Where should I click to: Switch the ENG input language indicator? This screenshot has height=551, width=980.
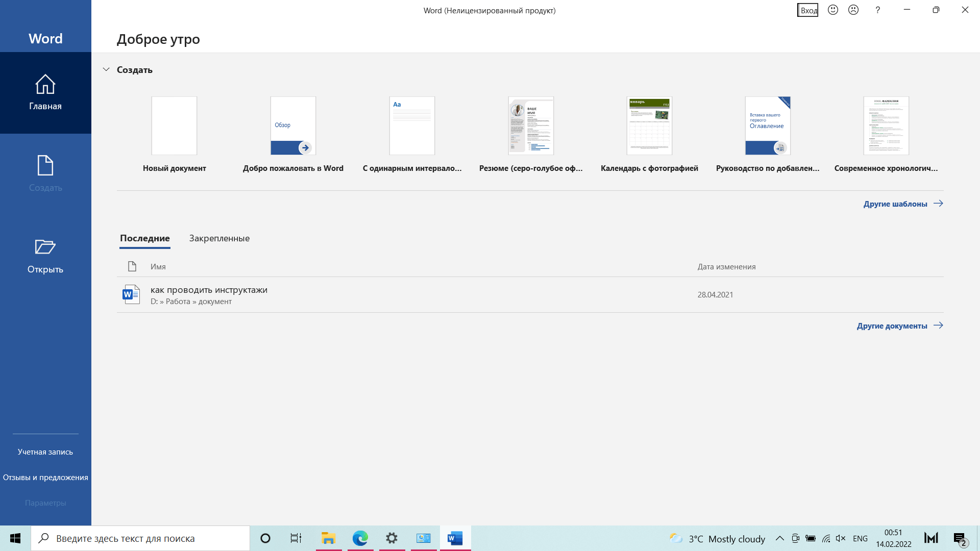click(x=860, y=539)
